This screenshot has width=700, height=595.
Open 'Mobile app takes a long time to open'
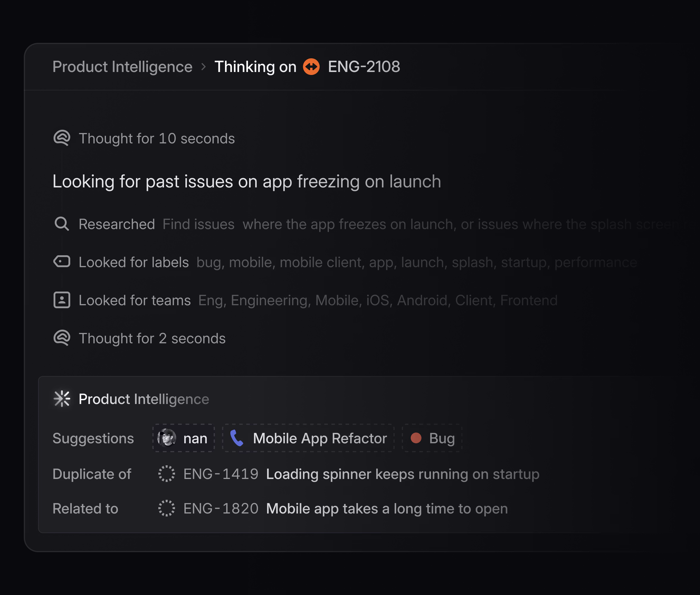tap(387, 509)
